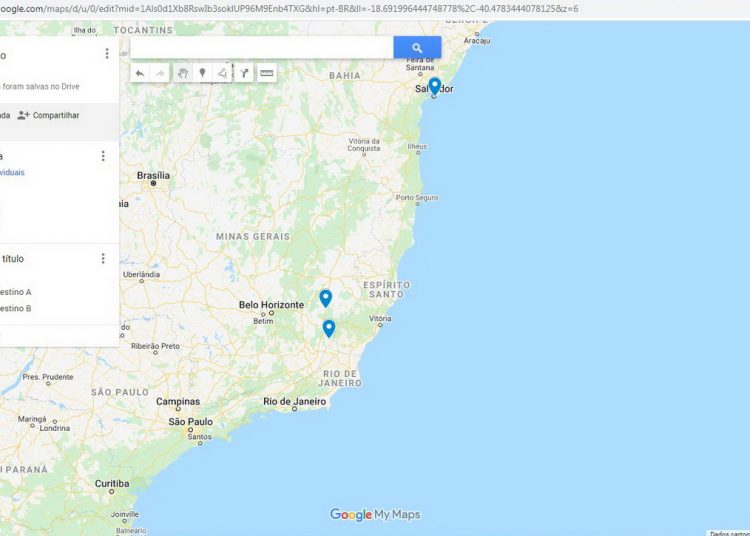Image resolution: width=750 pixels, height=536 pixels.
Task: Select the Draw a line tool
Action: point(222,73)
